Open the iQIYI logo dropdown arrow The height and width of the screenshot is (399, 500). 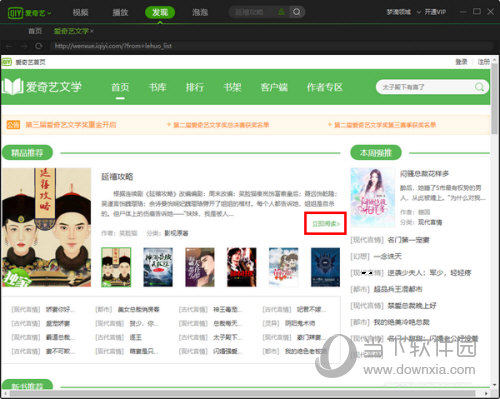(49, 14)
